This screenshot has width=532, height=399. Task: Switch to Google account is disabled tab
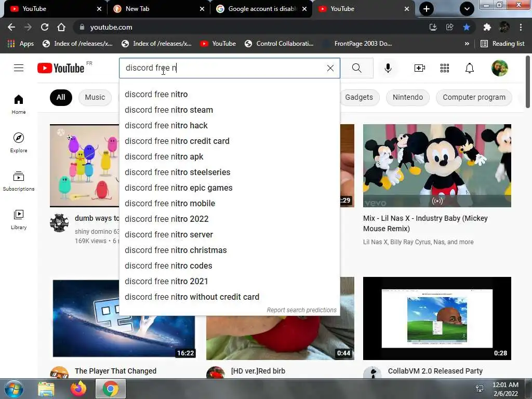click(262, 9)
